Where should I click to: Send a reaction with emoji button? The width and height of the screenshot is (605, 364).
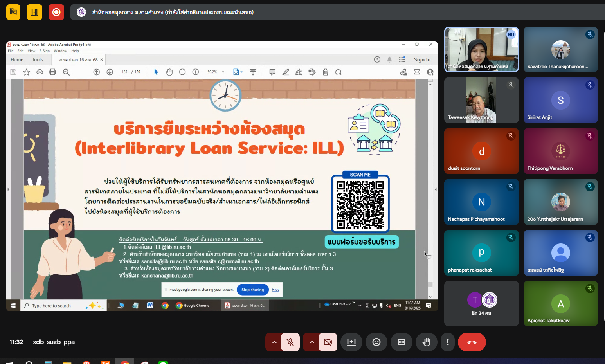click(376, 342)
